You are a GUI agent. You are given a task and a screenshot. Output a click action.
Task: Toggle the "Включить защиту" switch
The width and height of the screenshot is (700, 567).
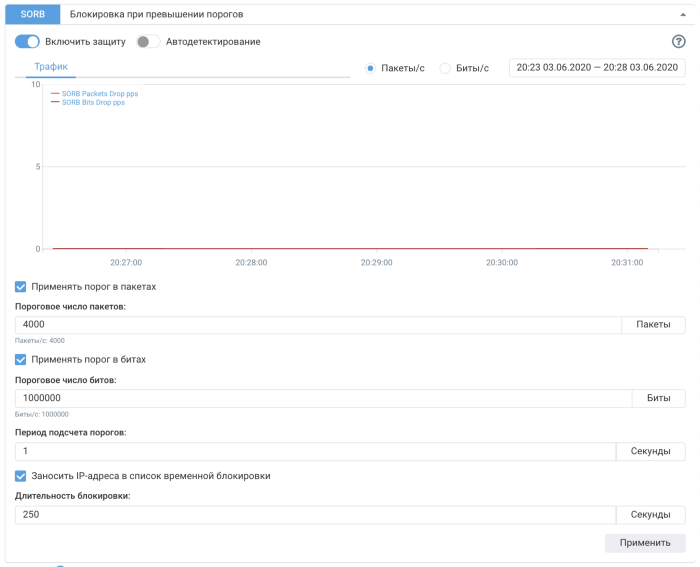point(27,42)
